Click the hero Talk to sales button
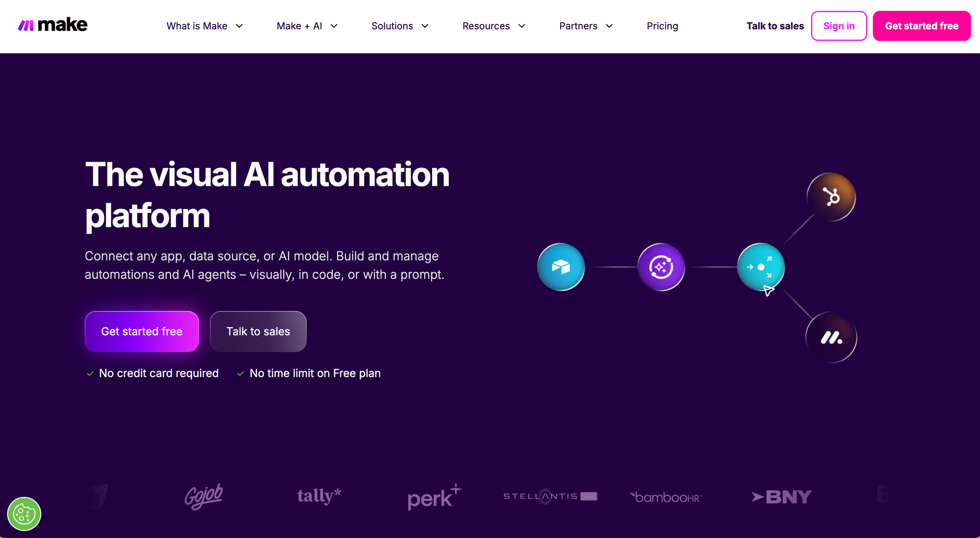 pos(258,332)
